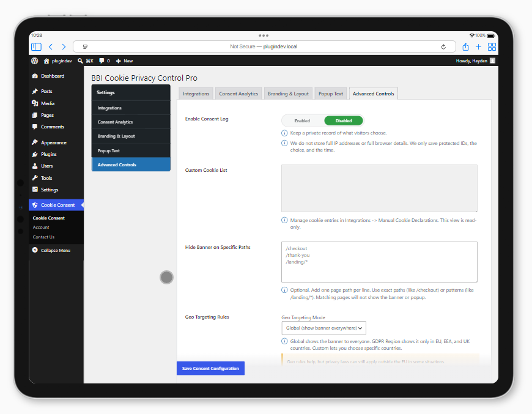
Task: Add a new tab with plus icon
Action: [478, 47]
